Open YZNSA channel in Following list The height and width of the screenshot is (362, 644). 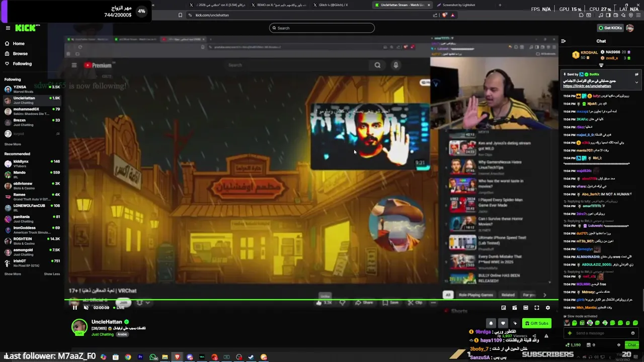pyautogui.click(x=31, y=89)
